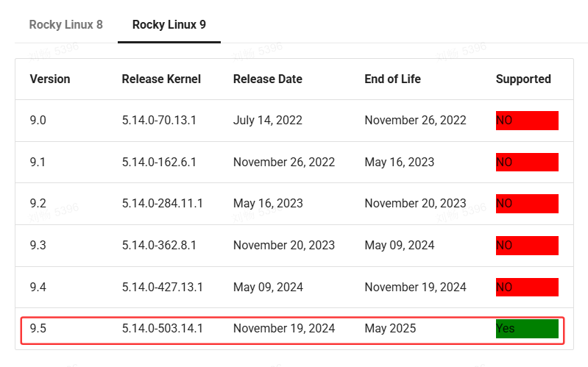Click version 9.1 release date November 26, 2022

(x=284, y=163)
